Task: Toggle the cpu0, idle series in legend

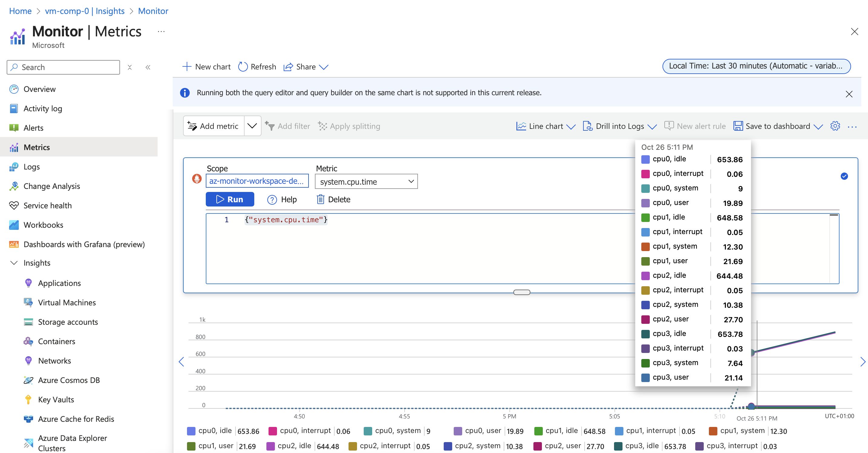Action: click(x=215, y=431)
